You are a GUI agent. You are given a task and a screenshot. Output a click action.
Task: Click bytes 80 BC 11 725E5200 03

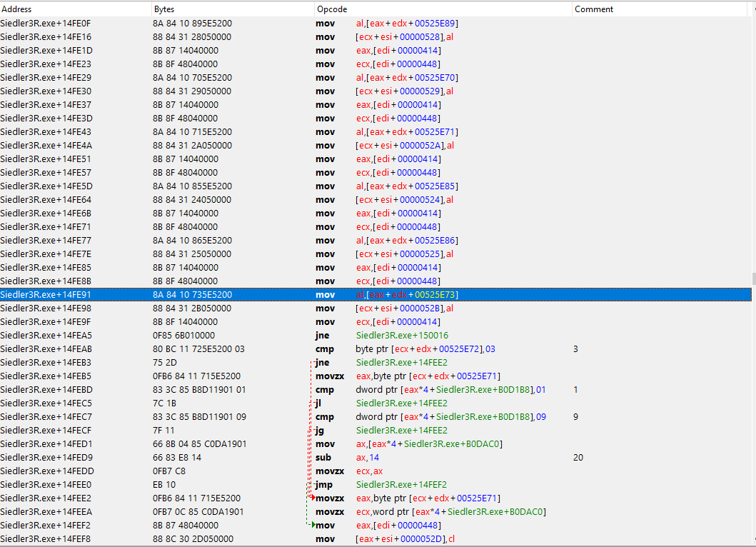[198, 348]
